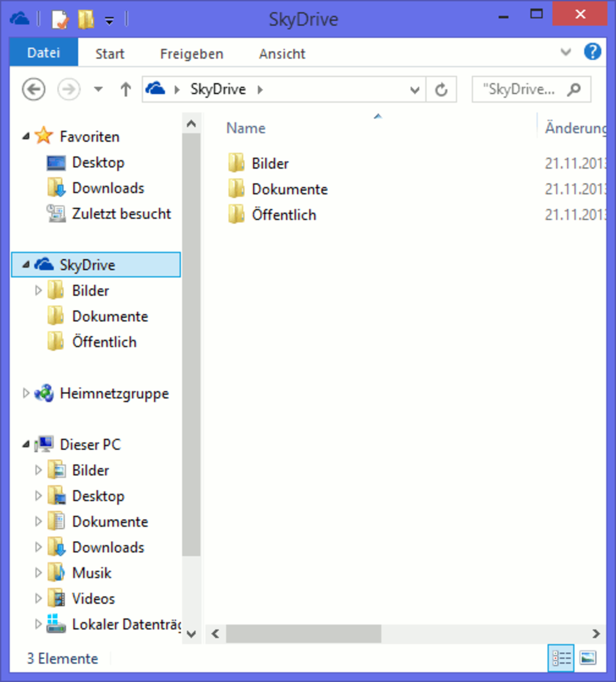Open Musik under Dieser PC

[x=92, y=573]
